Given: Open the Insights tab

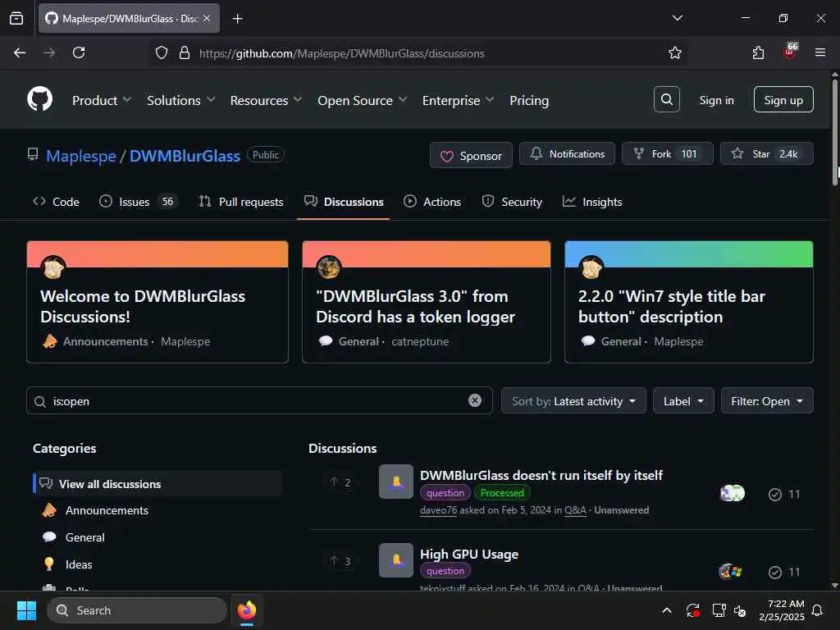Looking at the screenshot, I should click(x=592, y=202).
